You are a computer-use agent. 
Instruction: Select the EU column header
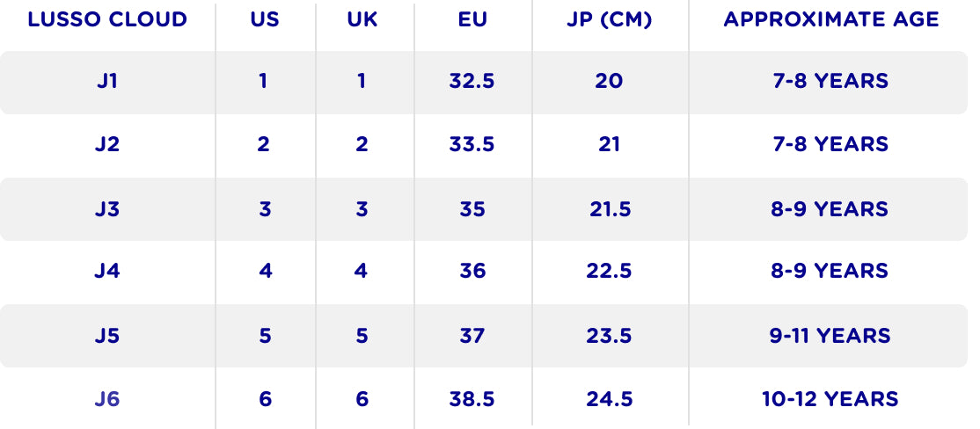pos(472,19)
